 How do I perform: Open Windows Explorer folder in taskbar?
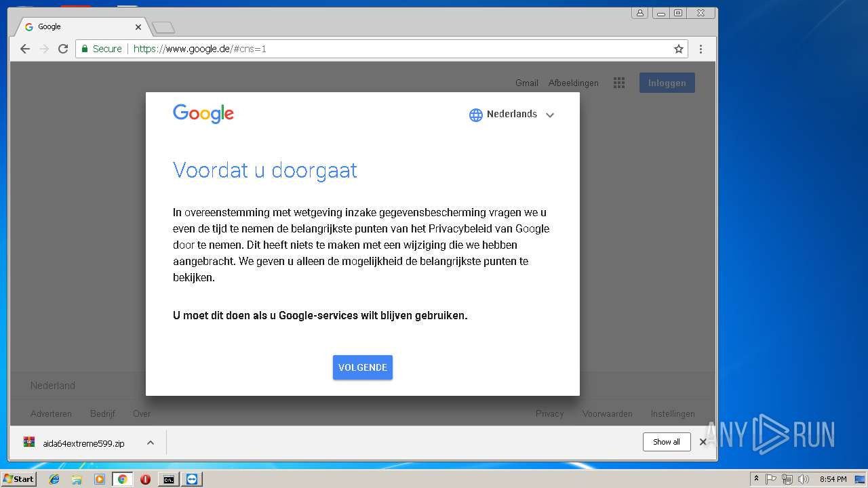coord(77,479)
